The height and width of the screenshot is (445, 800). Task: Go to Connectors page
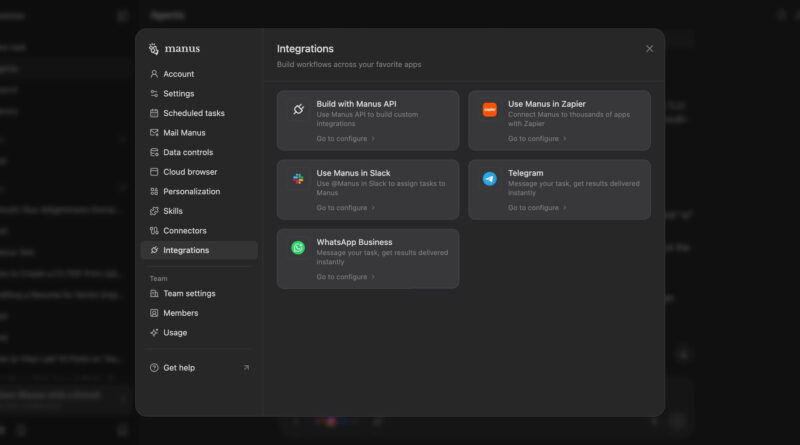pyautogui.click(x=199, y=231)
